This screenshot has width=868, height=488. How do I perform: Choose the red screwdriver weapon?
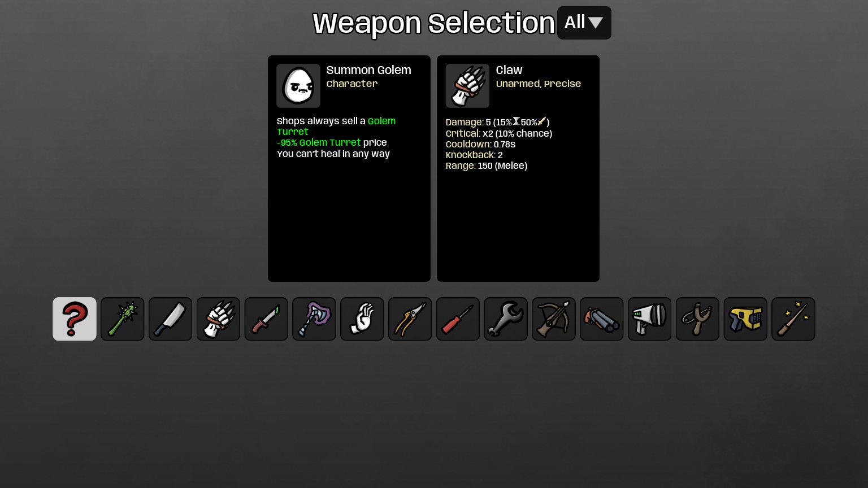458,319
